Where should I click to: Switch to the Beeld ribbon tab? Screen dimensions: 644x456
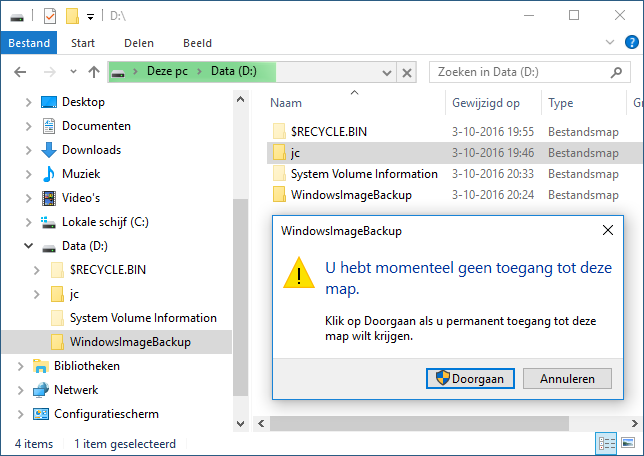[x=197, y=43]
